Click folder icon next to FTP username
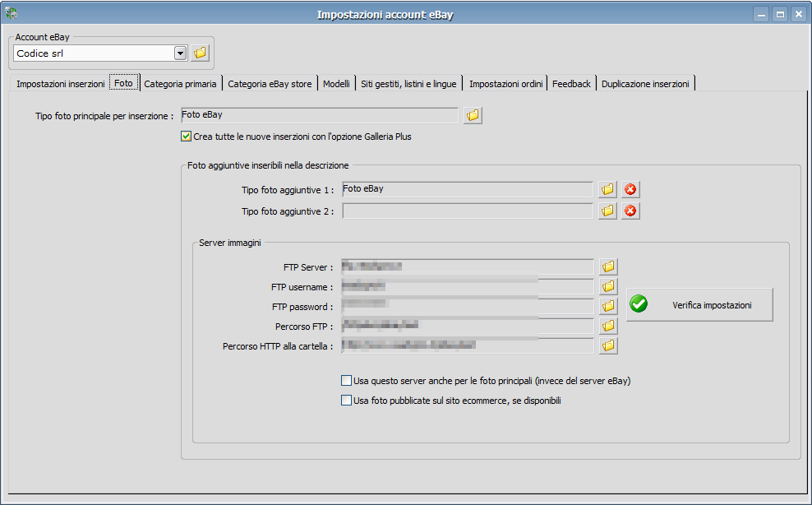Screen dimensions: 812x505 (x=608, y=286)
